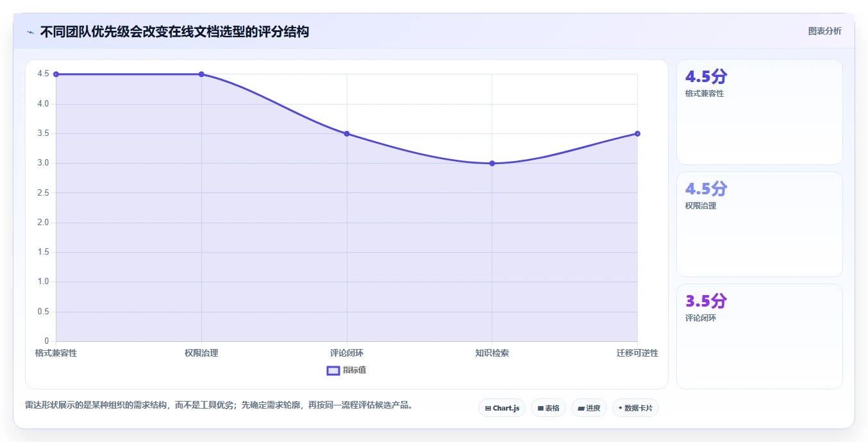Select the Chart.js chip
Viewport: 868px width, 442px height.
point(502,408)
